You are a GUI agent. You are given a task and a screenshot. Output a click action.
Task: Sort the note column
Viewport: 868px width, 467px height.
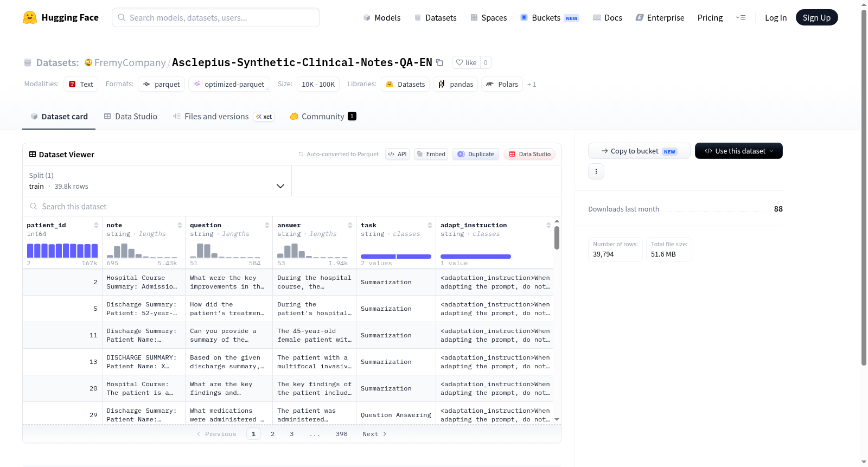(x=180, y=225)
